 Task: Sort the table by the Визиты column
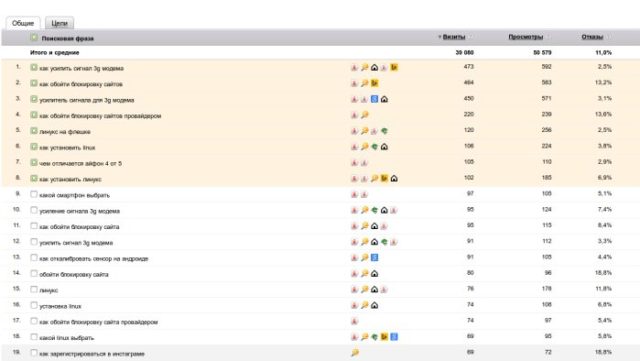[454, 37]
